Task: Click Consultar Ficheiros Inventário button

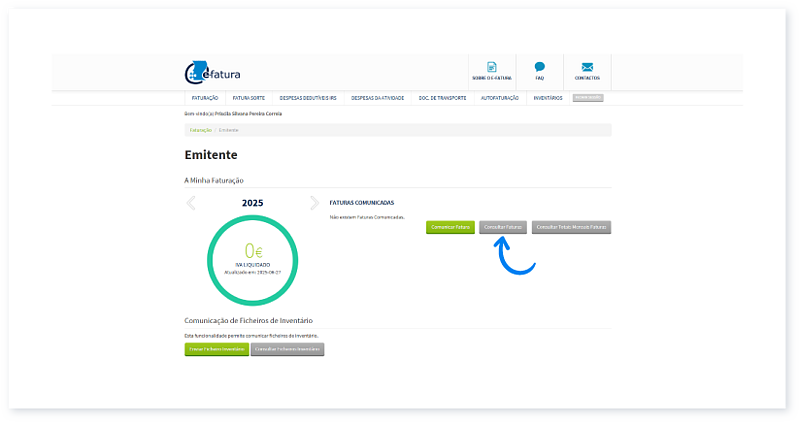Action: click(x=287, y=349)
